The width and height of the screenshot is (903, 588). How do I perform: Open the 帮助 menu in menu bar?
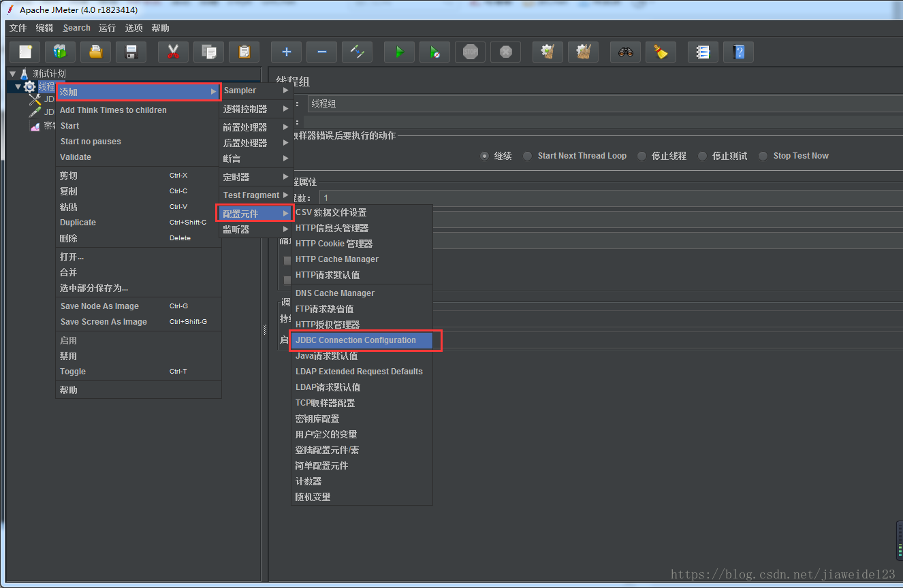[161, 28]
